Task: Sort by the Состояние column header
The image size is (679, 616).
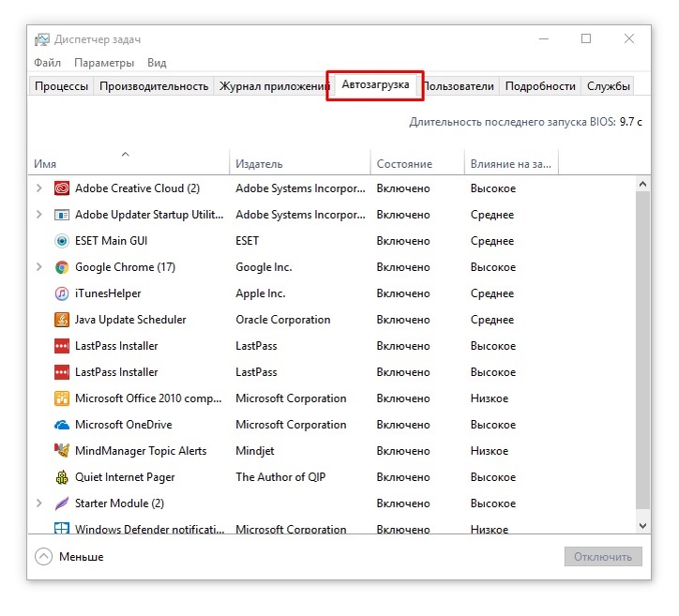Action: [417, 161]
